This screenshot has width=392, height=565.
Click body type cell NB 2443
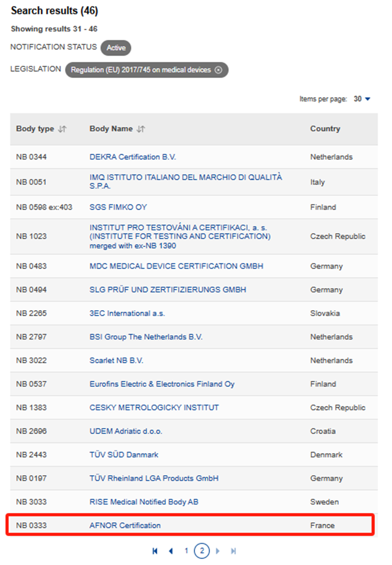(x=31, y=455)
